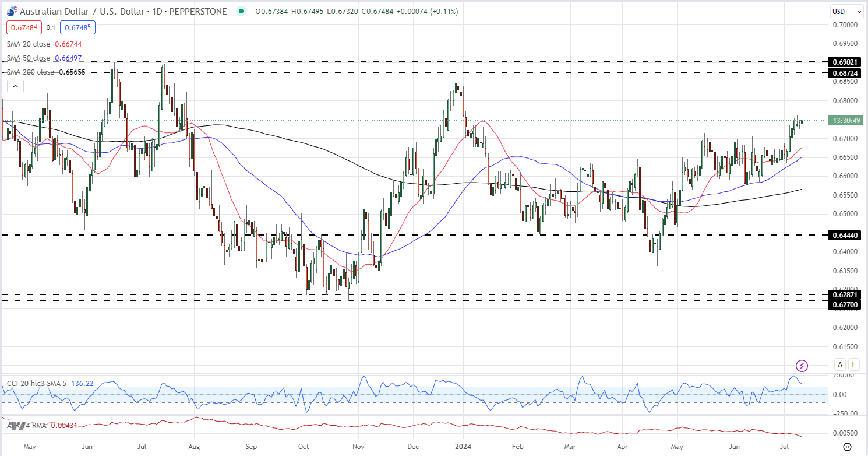Click the AUD/USD flag symbol icon
Image resolution: width=868 pixels, height=456 pixels.
point(11,11)
